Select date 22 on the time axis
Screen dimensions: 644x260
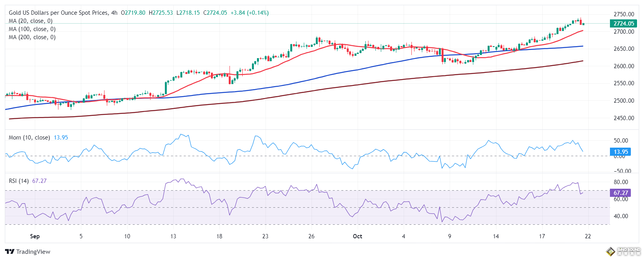coord(588,236)
